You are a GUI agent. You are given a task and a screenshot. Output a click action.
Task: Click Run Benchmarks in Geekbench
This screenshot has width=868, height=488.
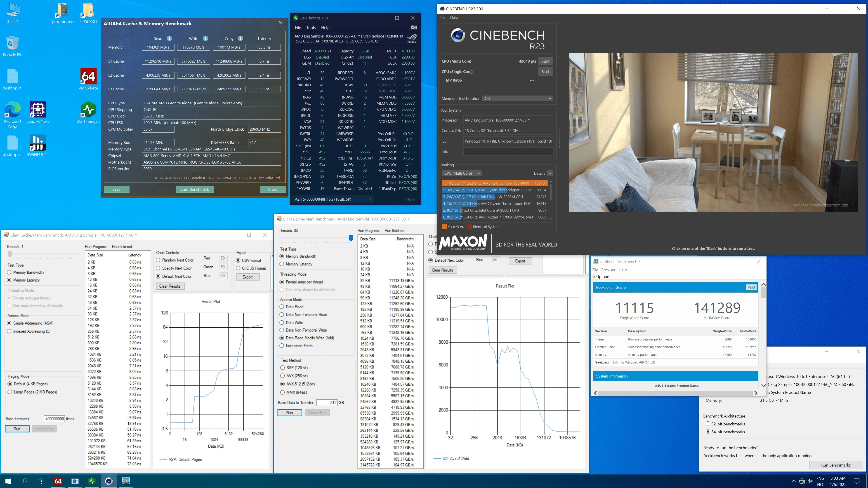(836, 465)
